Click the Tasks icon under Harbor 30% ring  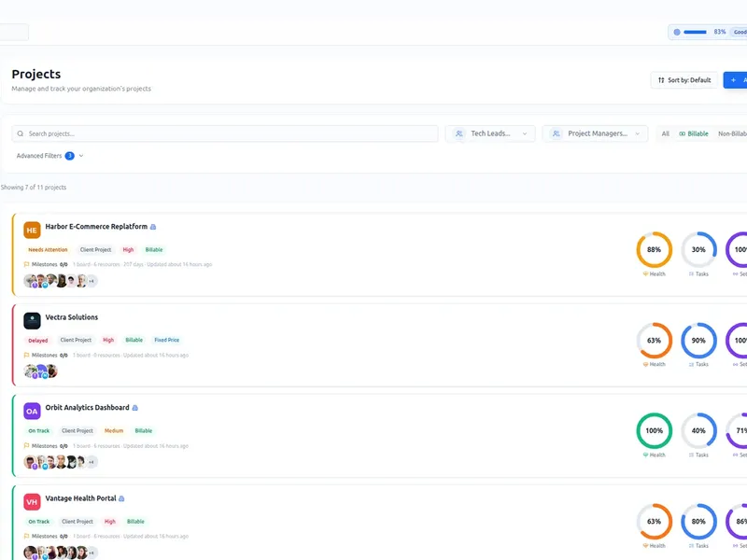pyautogui.click(x=691, y=273)
